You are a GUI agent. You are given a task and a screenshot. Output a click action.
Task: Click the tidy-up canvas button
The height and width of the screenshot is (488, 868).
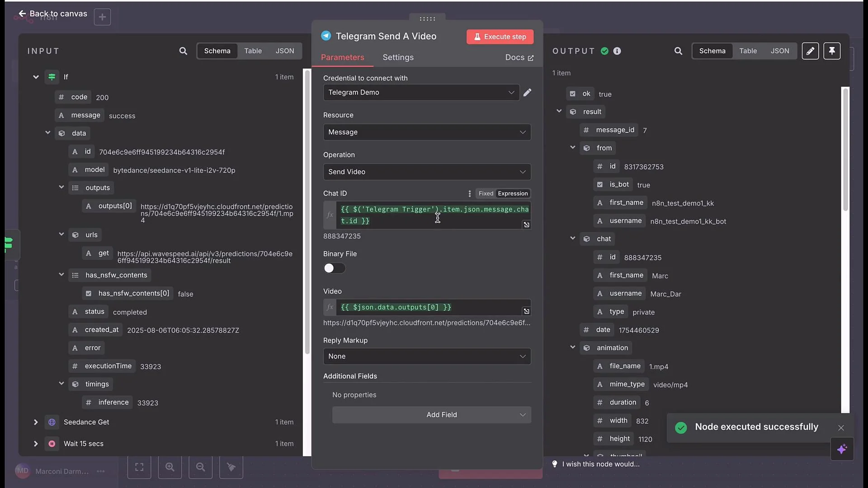[231, 467]
